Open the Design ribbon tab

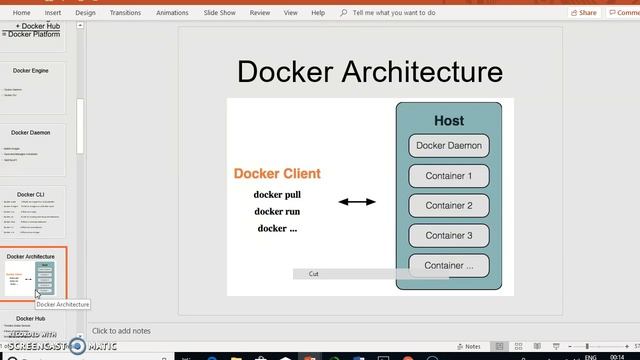(x=85, y=13)
